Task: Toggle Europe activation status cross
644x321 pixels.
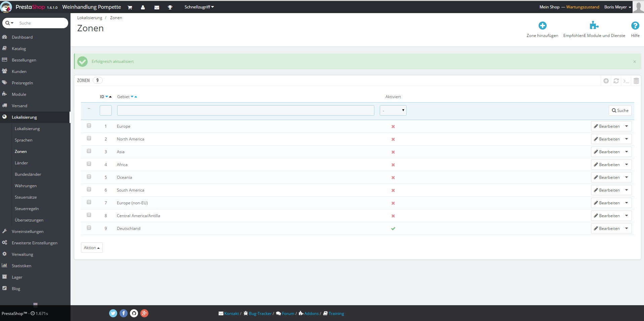Action: click(x=393, y=127)
